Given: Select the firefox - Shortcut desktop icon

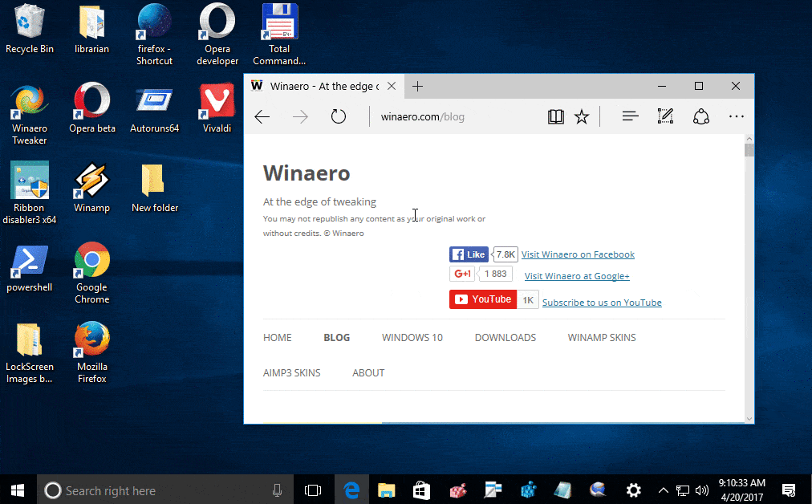Looking at the screenshot, I should coord(154,35).
